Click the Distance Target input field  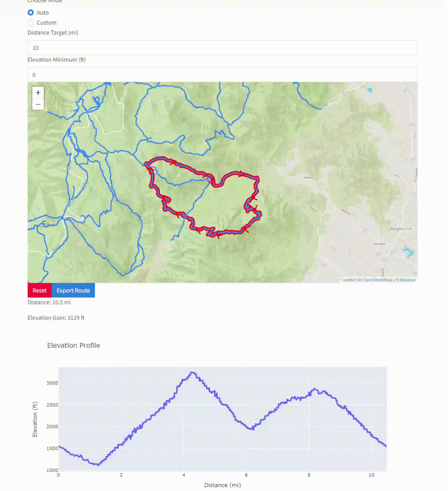coord(222,48)
